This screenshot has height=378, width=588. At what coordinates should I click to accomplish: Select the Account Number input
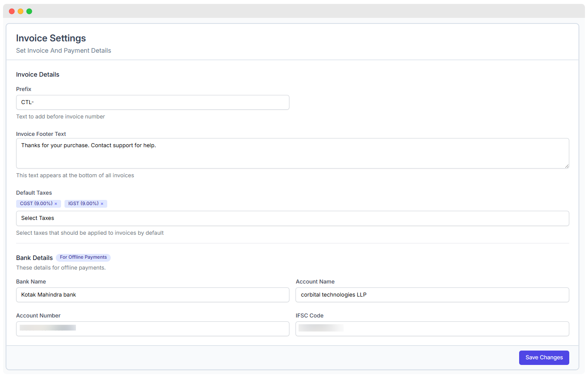pyautogui.click(x=153, y=329)
